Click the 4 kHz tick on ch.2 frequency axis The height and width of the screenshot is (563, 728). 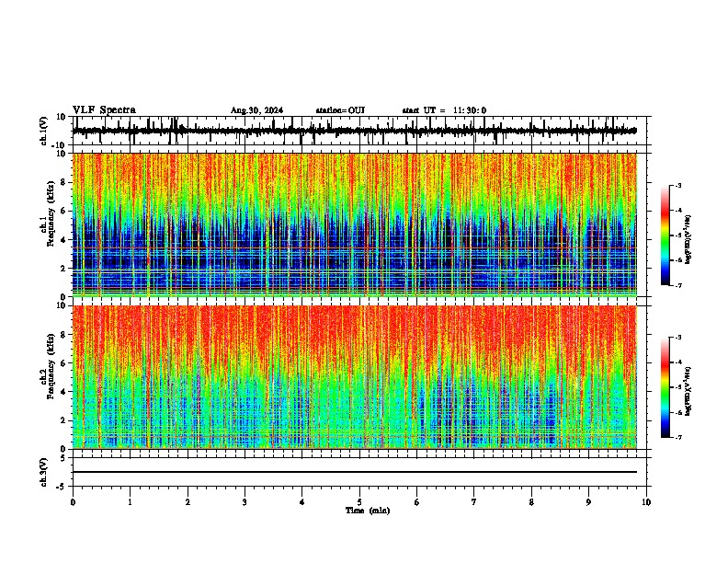coord(64,392)
